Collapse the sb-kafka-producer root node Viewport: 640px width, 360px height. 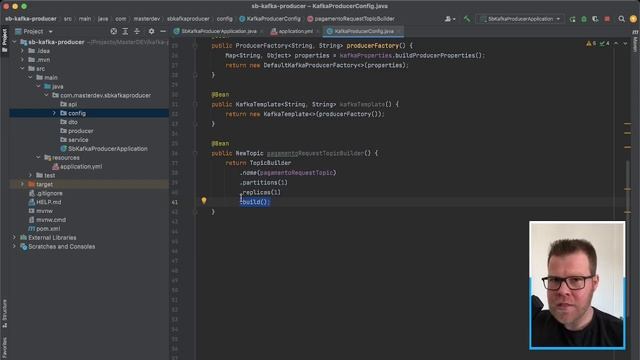click(x=15, y=42)
